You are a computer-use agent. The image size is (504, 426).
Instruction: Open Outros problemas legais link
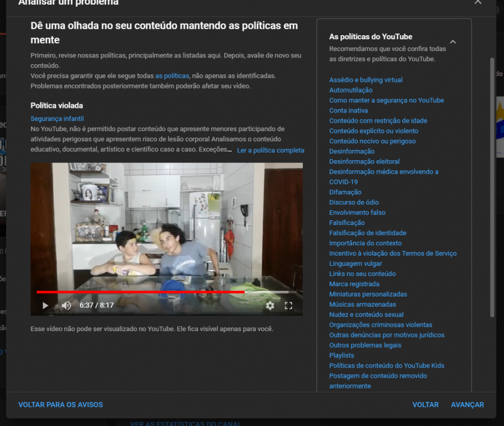pyautogui.click(x=365, y=345)
